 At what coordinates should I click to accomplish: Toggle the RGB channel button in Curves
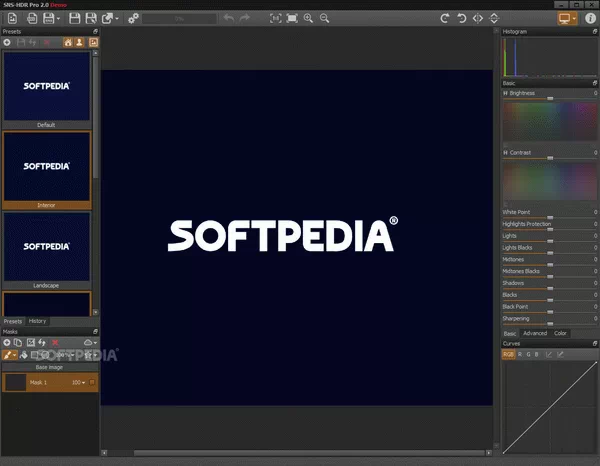pyautogui.click(x=510, y=354)
